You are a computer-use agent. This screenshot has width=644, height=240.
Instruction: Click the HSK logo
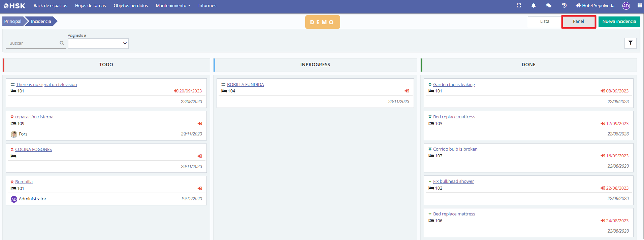point(14,6)
